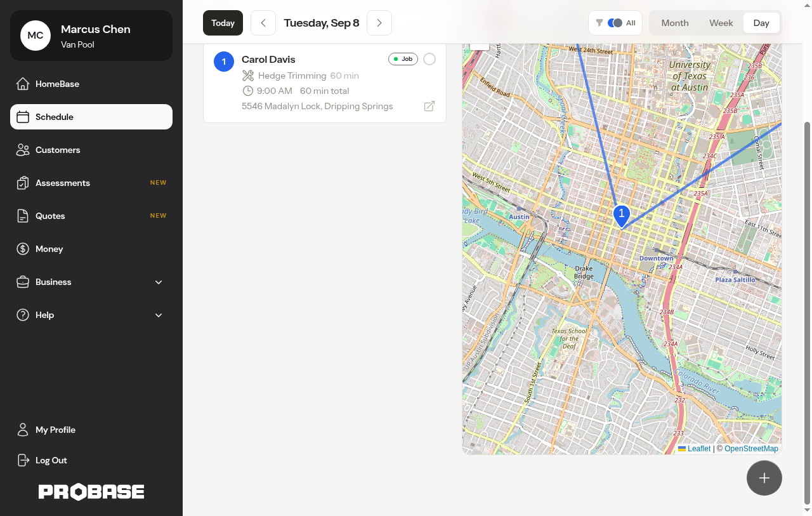Toggle the All filter switch
This screenshot has width=812, height=516.
click(x=615, y=23)
